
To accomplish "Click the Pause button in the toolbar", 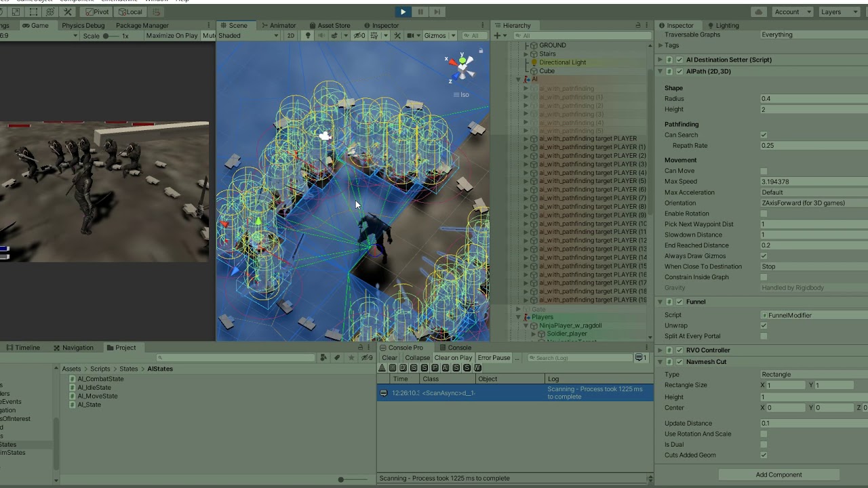I will [420, 12].
